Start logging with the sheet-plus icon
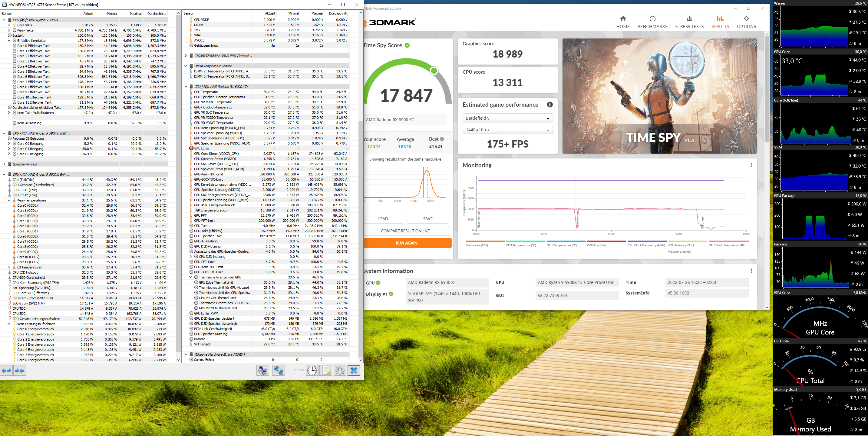The height and width of the screenshot is (436, 868). pos(326,371)
